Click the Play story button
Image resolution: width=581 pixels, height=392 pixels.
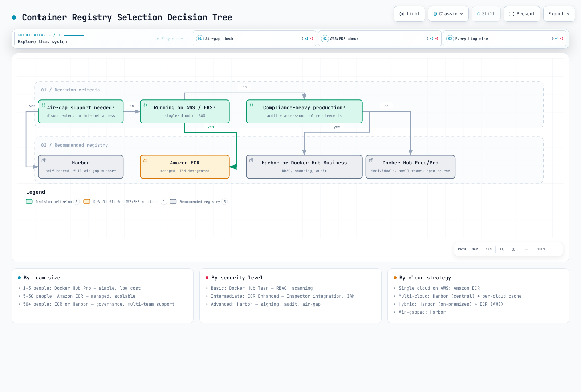tap(170, 38)
